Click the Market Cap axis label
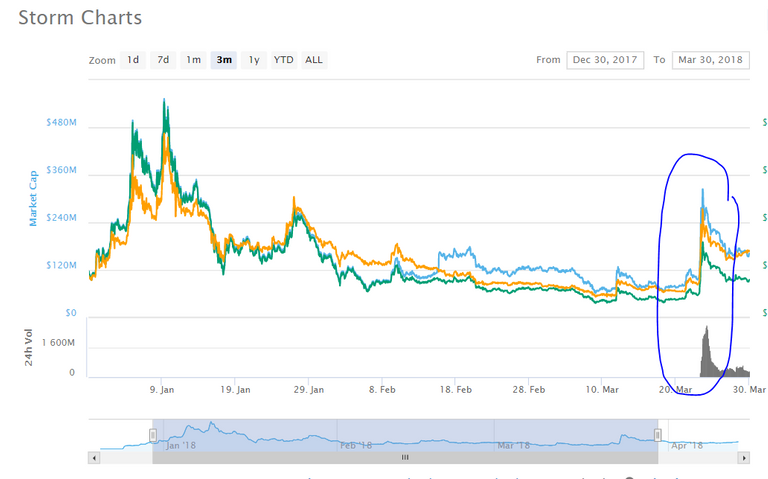Screen dimensions: 768x479 33,198
